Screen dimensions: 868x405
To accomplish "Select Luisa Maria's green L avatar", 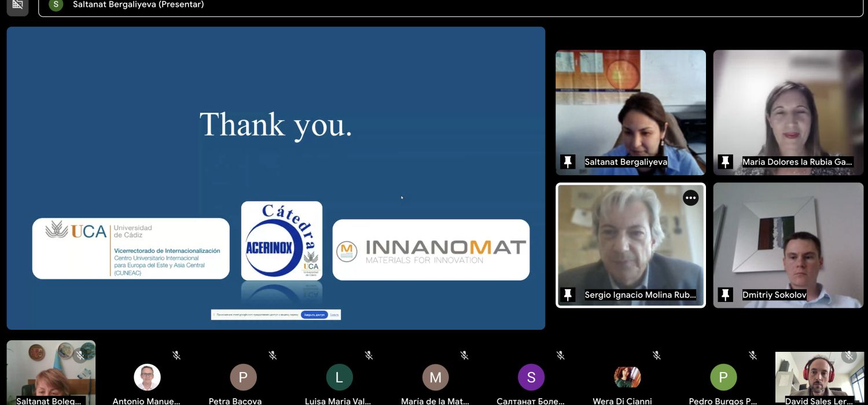I will [339, 378].
